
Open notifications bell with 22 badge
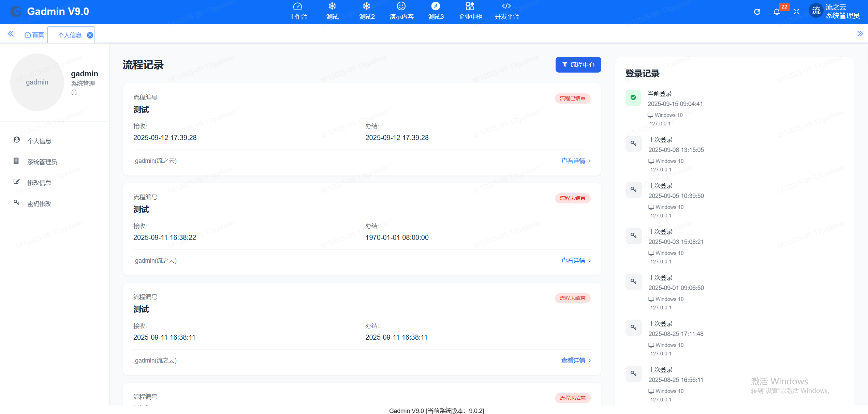click(x=777, y=12)
